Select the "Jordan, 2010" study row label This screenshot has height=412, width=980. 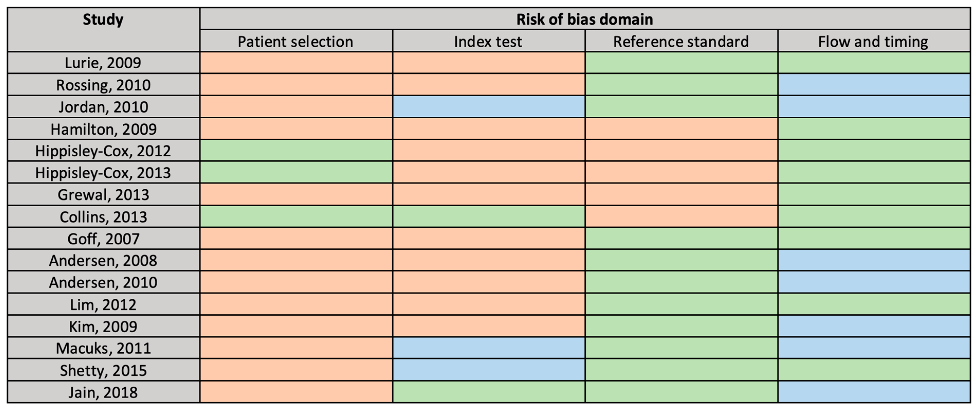[x=103, y=107]
